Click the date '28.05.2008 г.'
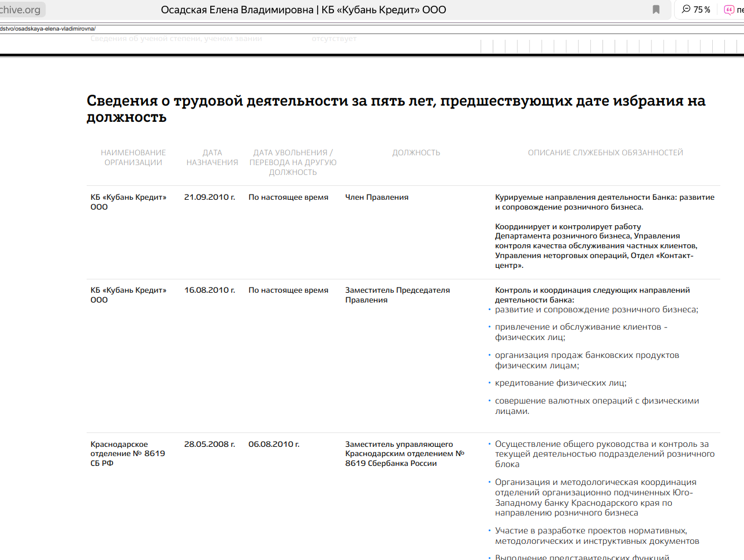 tap(210, 444)
